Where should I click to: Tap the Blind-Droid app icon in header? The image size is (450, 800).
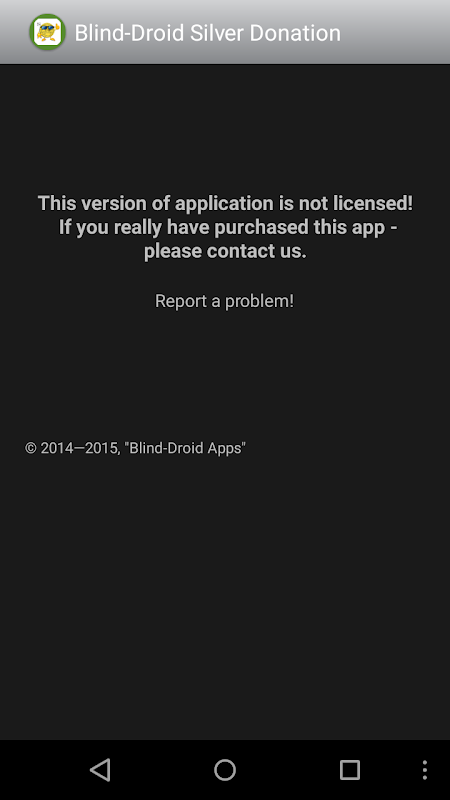click(47, 32)
